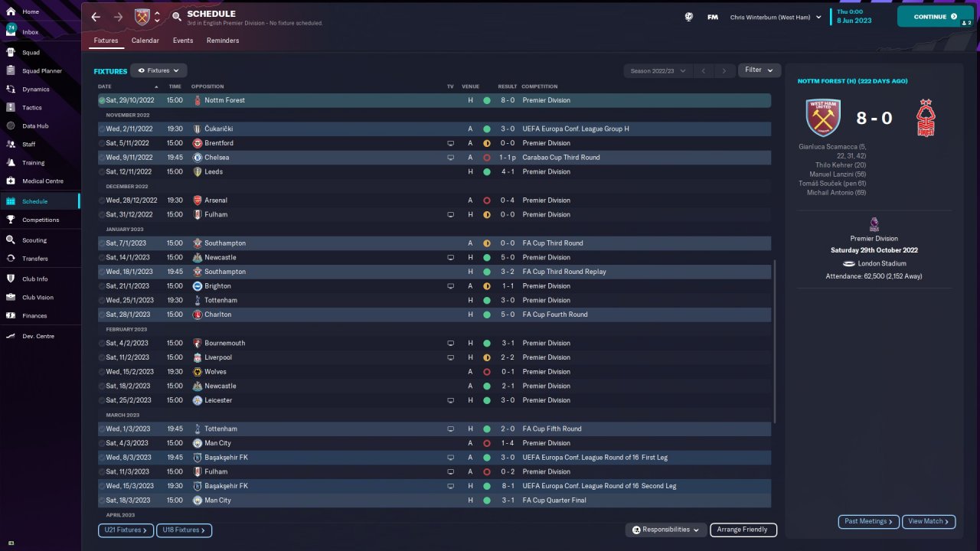Click the Continue button
Image resolution: width=980 pixels, height=551 pixels.
(x=936, y=17)
